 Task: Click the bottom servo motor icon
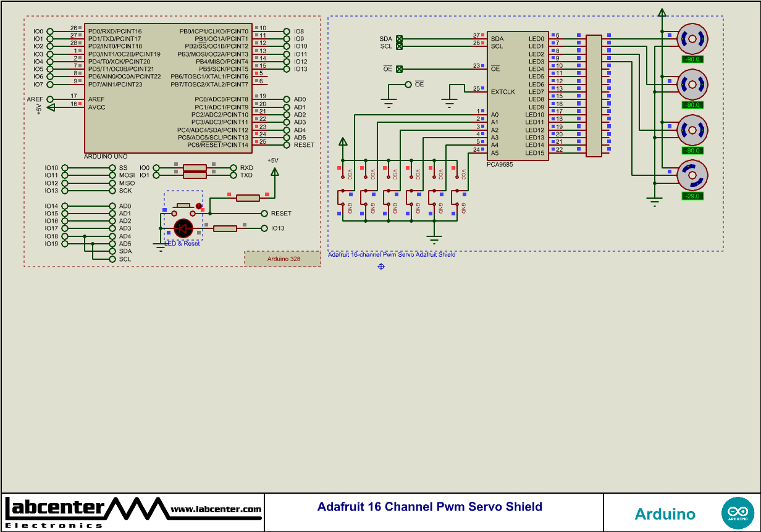(692, 176)
